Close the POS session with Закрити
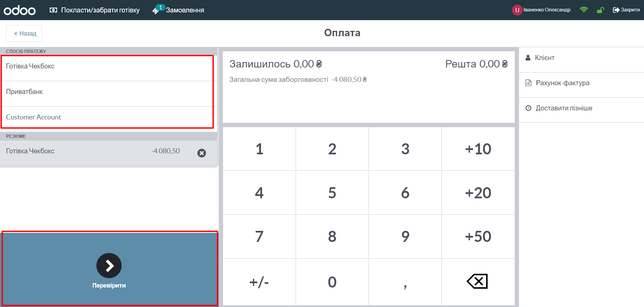Image resolution: width=644 pixels, height=307 pixels. coord(626,10)
